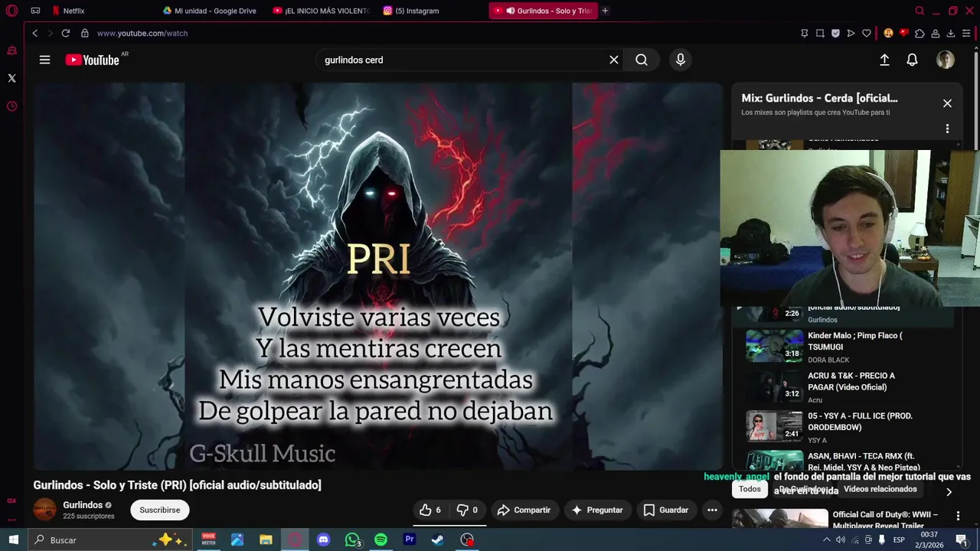Open the Opera main menu logo
This screenshot has height=551, width=980.
[11, 11]
